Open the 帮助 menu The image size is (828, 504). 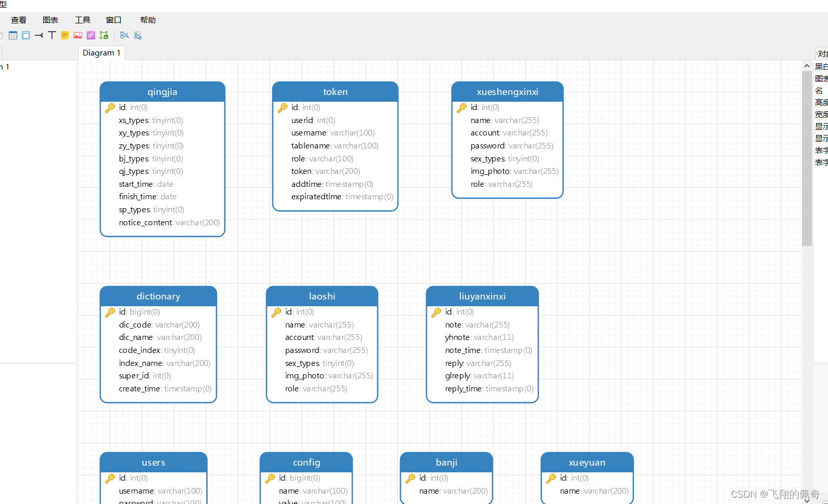click(148, 20)
